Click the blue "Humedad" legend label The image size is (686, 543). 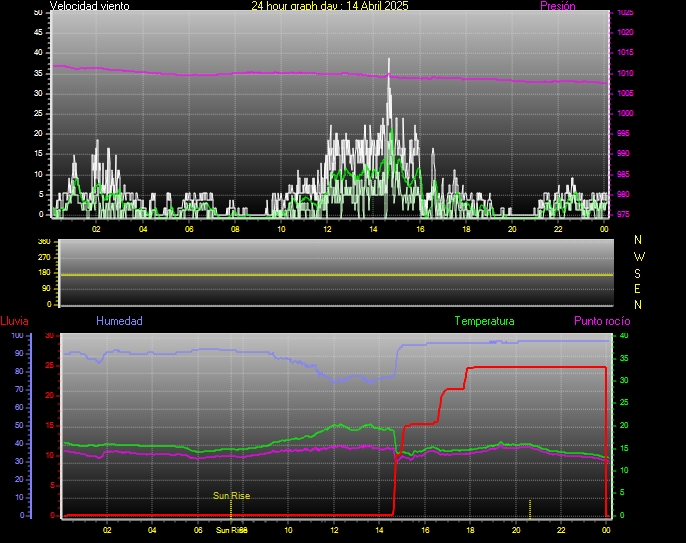click(x=119, y=321)
